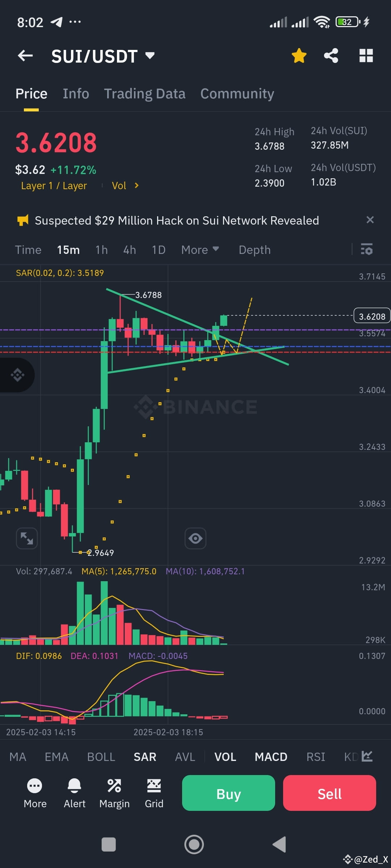Tap the 24h High value 3.6788

[x=269, y=146]
